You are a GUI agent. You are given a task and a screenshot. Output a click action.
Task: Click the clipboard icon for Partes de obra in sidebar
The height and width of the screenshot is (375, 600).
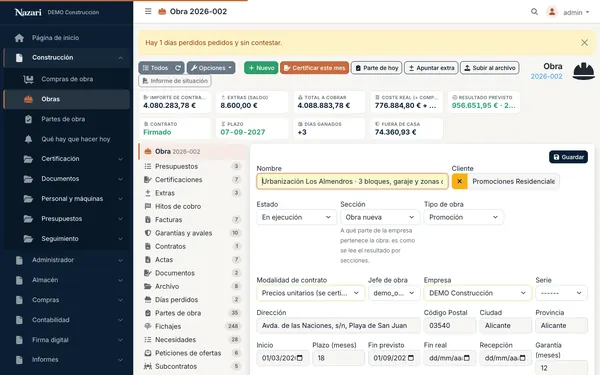(x=28, y=119)
